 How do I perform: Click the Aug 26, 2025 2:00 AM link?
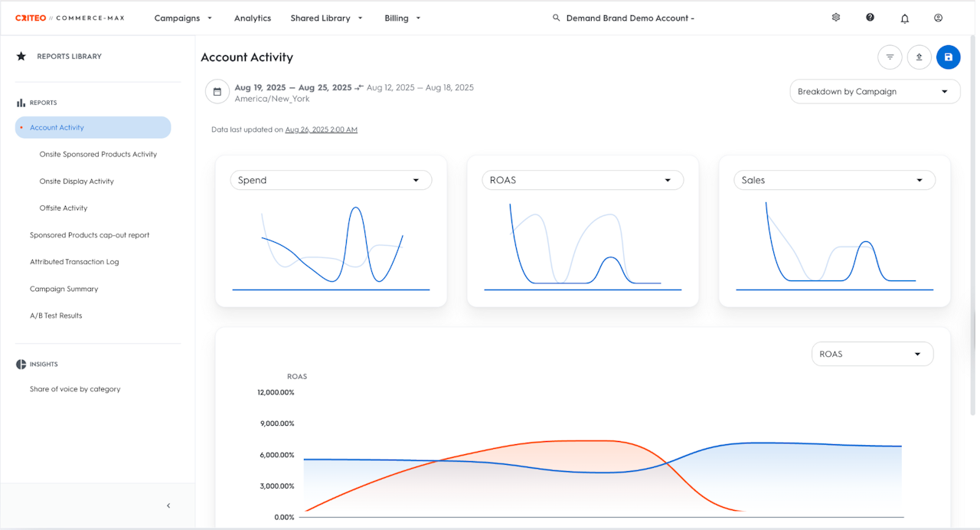pyautogui.click(x=321, y=130)
